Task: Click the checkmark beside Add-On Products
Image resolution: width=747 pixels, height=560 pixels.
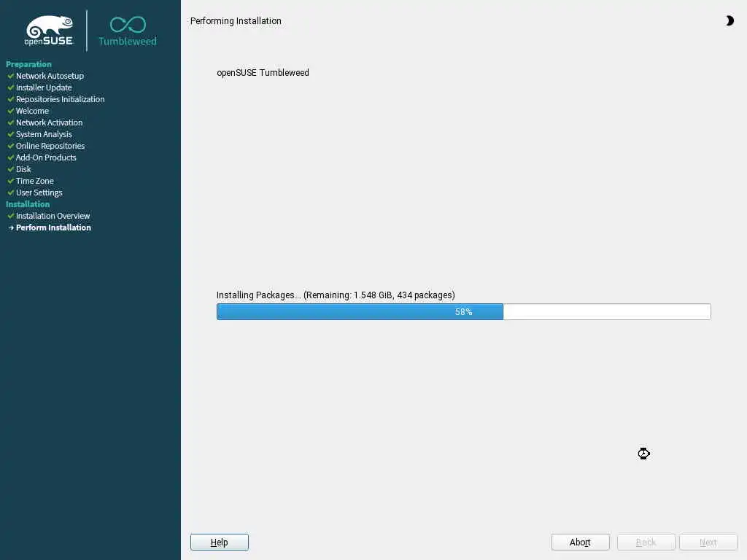Action: pyautogui.click(x=10, y=157)
